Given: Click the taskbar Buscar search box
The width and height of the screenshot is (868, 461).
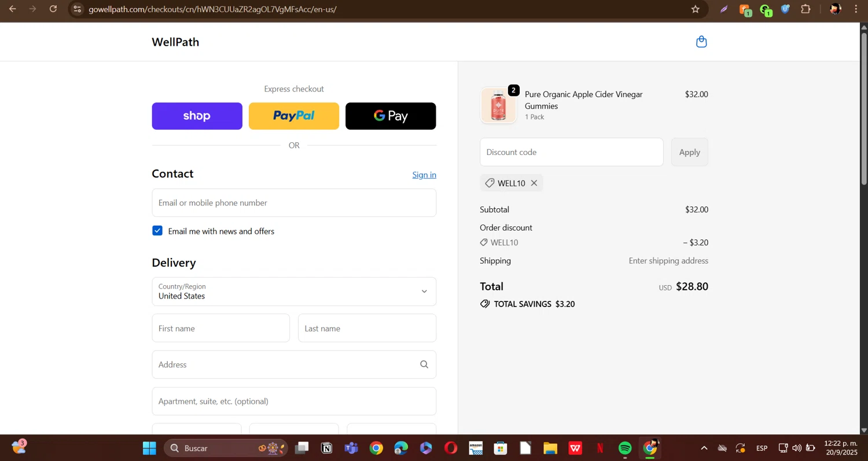Looking at the screenshot, I should 226,448.
